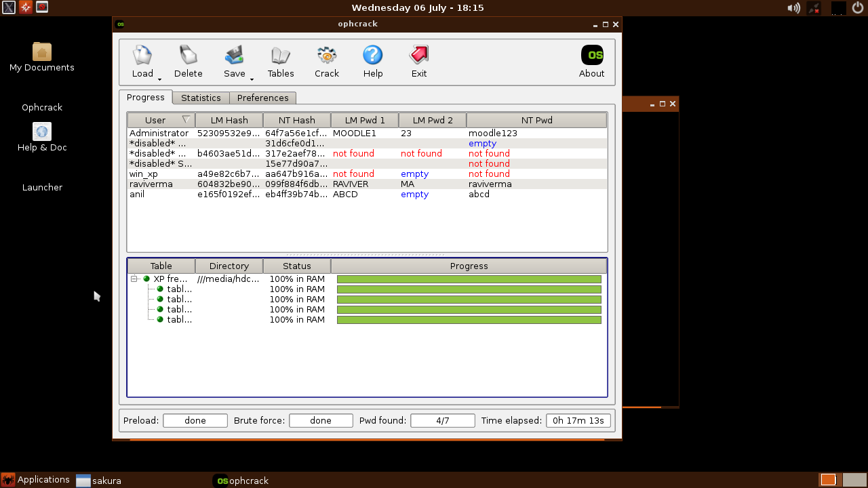This screenshot has width=868, height=488.
Task: Click the RAVIVER LM Pwd 1 cell
Action: [x=351, y=184]
